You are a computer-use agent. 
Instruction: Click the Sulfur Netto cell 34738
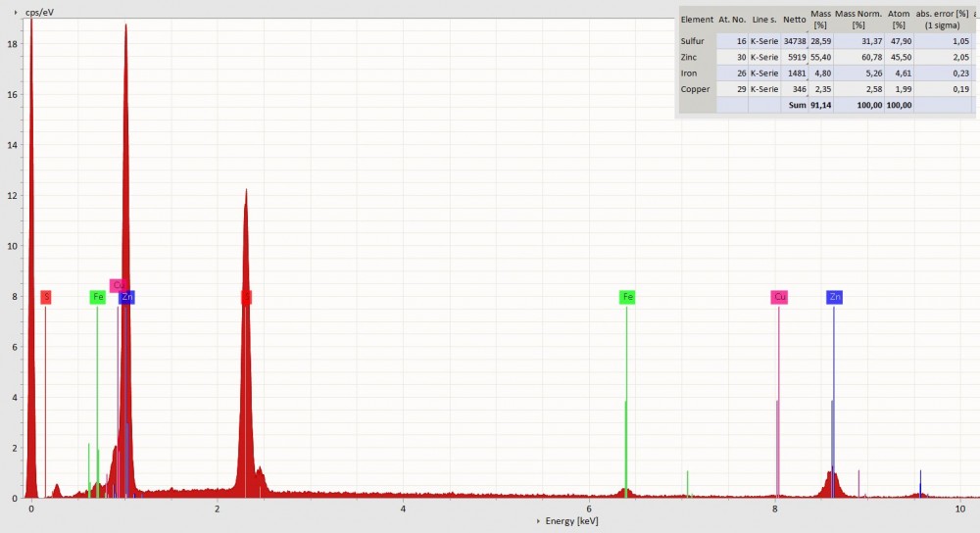coord(794,41)
